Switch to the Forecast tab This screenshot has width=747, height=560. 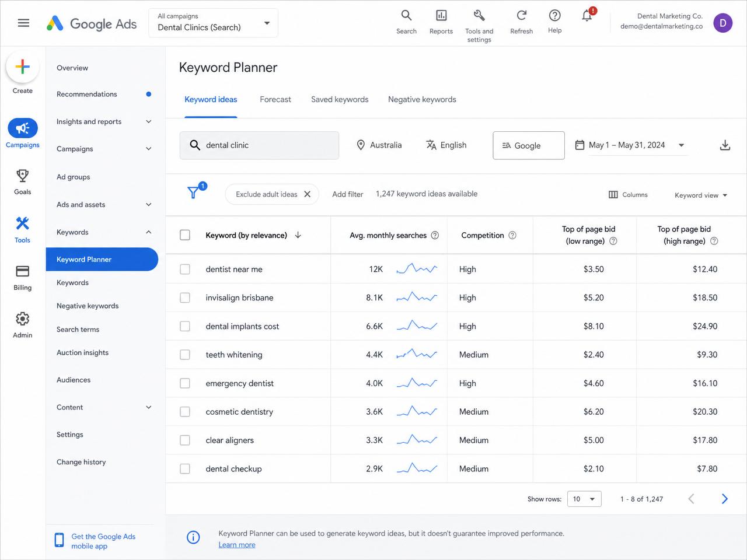(275, 100)
